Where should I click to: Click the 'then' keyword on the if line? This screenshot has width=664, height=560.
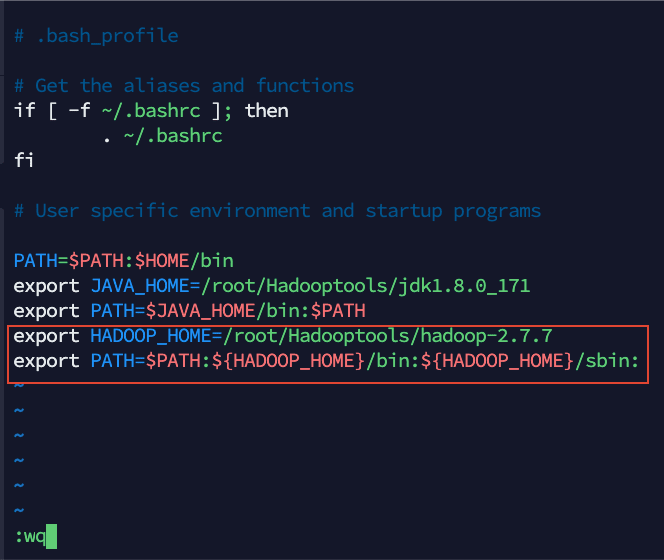click(x=266, y=111)
